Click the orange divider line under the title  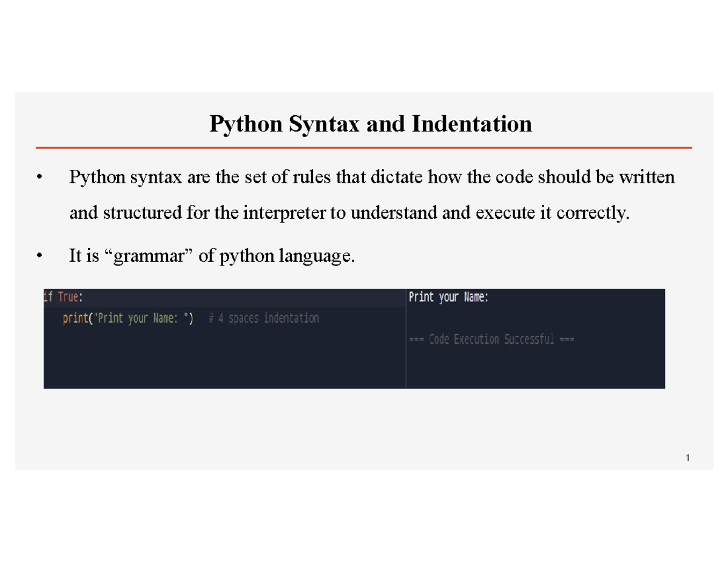(364, 146)
